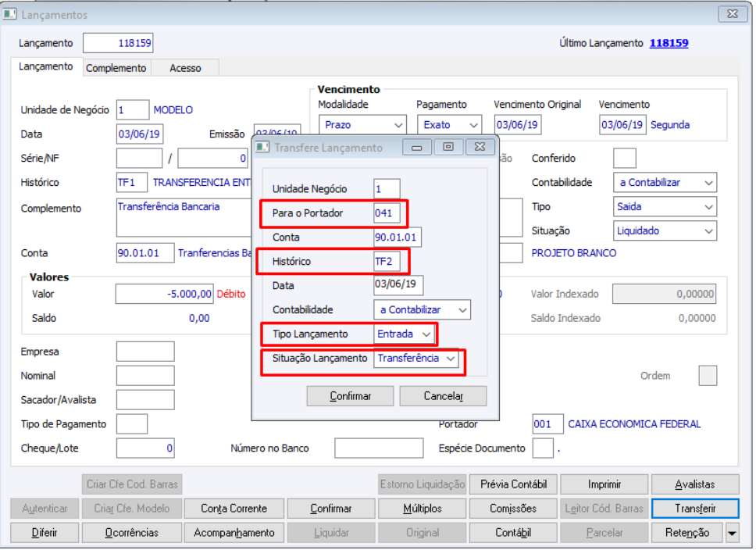This screenshot has width=756, height=550.
Task: Click the Série/NF series field
Action: 139,159
